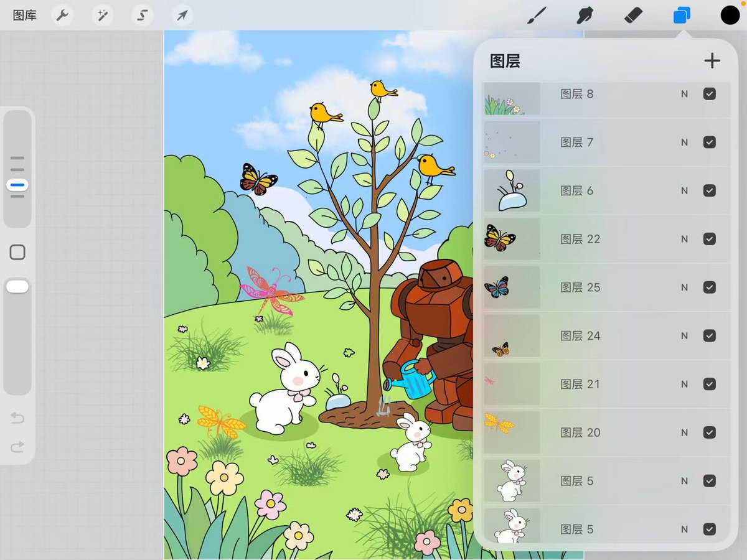747x560 pixels.
Task: Select layer name 图层 21
Action: tap(580, 384)
